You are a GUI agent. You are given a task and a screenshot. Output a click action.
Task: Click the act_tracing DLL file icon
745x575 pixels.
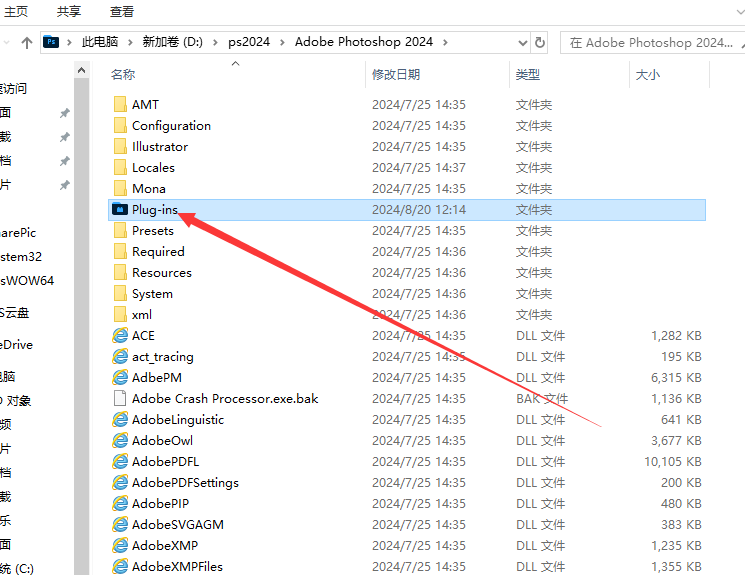pos(120,356)
